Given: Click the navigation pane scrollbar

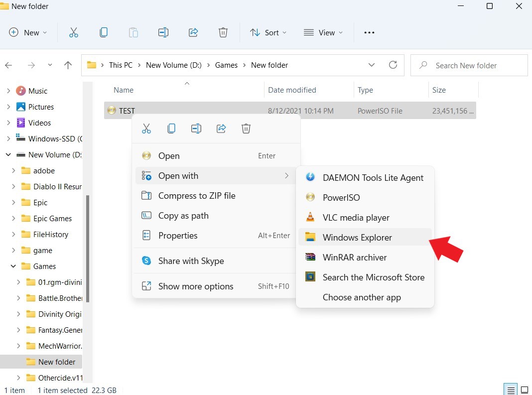Looking at the screenshot, I should (88, 249).
